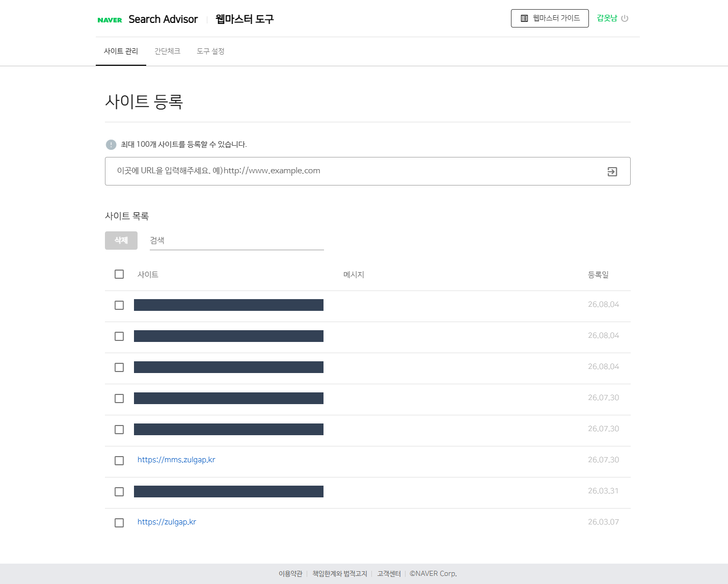Switch to the 사이트 관리 tab
Image resolution: width=728 pixels, height=584 pixels.
click(121, 51)
